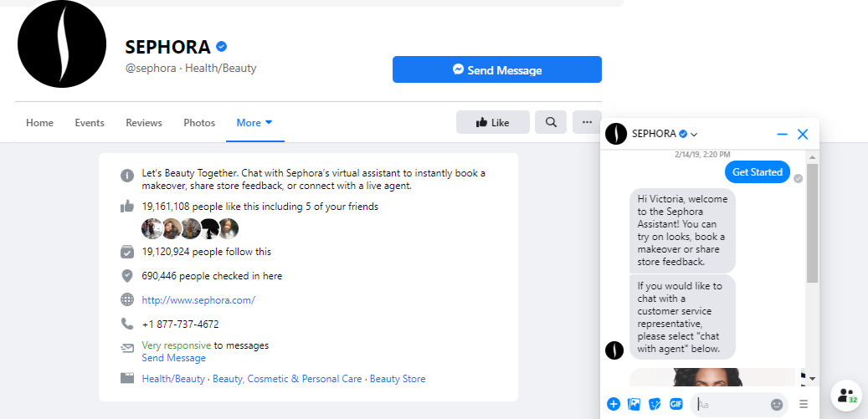Click the delivered checkmark next to Get Started
Screen dimensions: 868x419
(798, 178)
